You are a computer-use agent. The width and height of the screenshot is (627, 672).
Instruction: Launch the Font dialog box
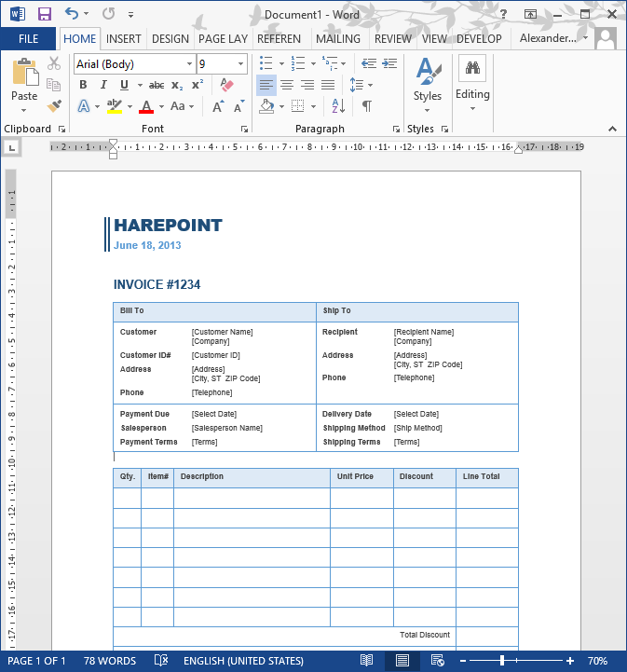click(x=244, y=129)
